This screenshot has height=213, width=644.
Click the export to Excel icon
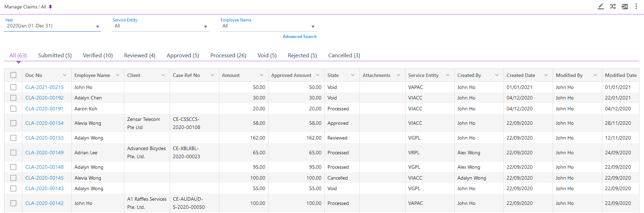point(625,6)
